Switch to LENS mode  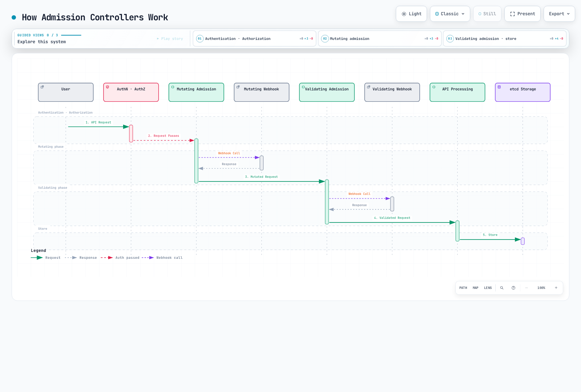tap(488, 288)
